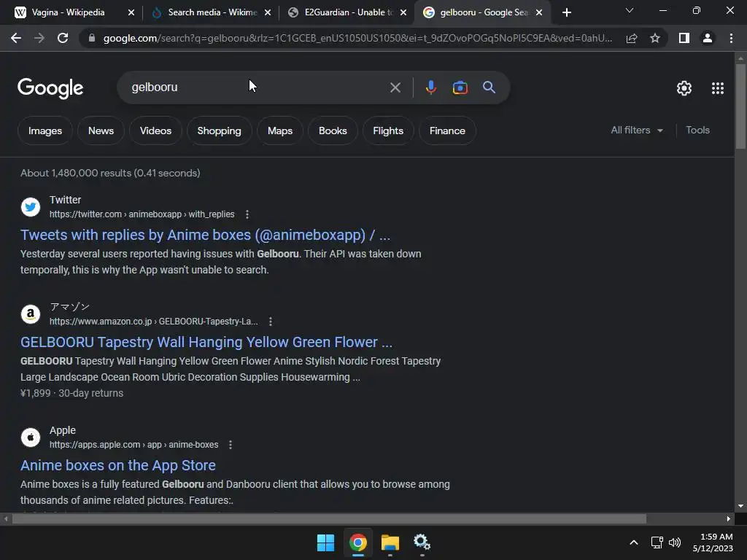Screen dimensions: 747x560
Task: Click the Twitter bird favicon
Action: (x=31, y=207)
